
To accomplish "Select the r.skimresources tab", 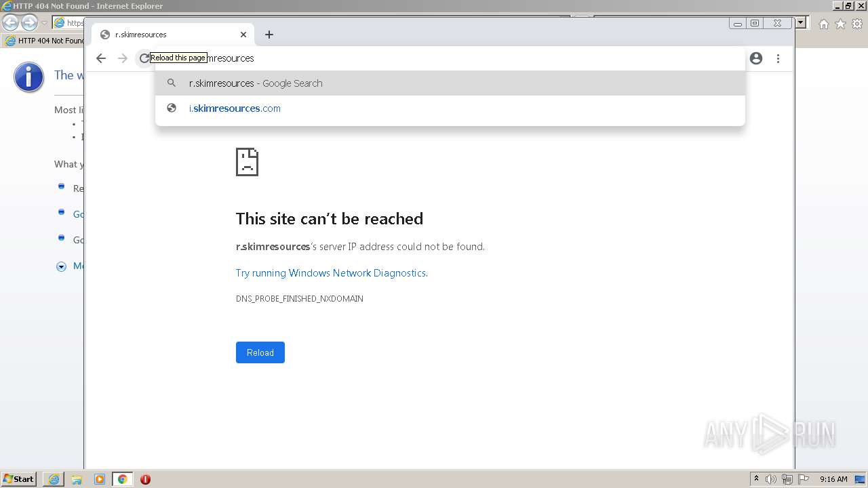I will (172, 35).
